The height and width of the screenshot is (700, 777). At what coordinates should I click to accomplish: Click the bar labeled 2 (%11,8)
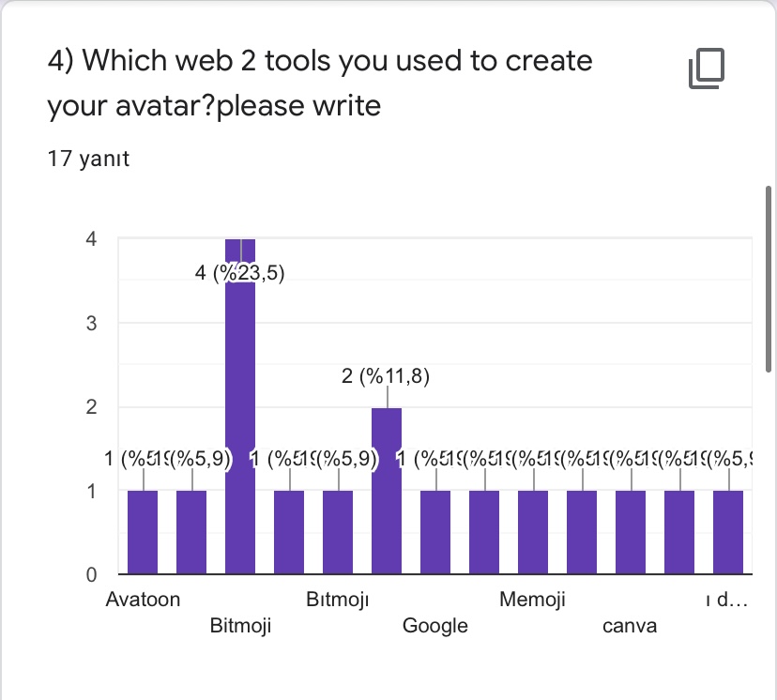click(387, 490)
